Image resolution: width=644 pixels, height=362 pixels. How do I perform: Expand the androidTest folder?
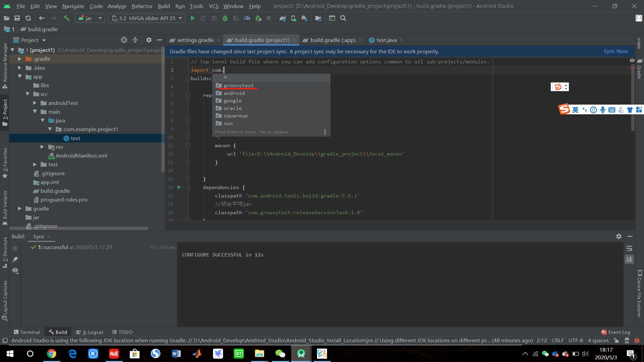point(35,103)
